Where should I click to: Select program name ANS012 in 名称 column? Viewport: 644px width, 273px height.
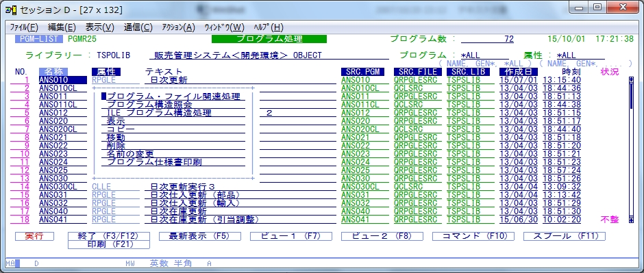click(62, 113)
